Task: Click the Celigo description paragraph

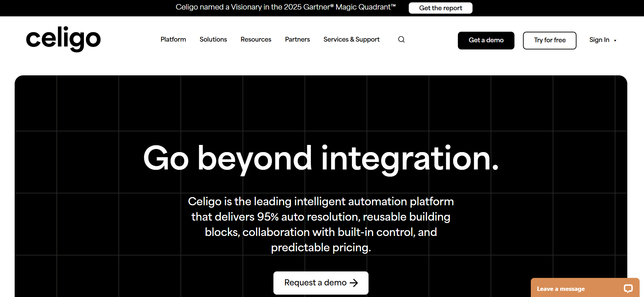Action: (321, 224)
